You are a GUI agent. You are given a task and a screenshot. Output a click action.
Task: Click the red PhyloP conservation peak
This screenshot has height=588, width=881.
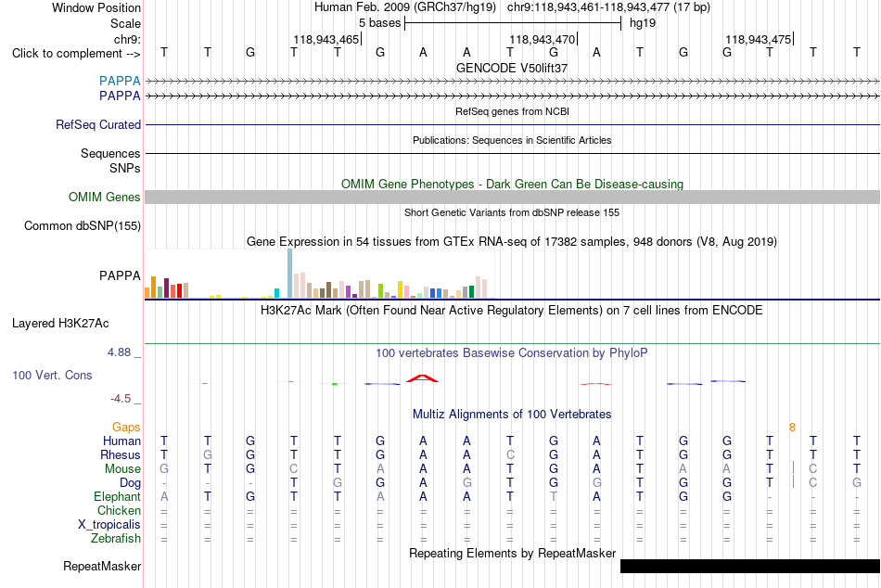[423, 378]
